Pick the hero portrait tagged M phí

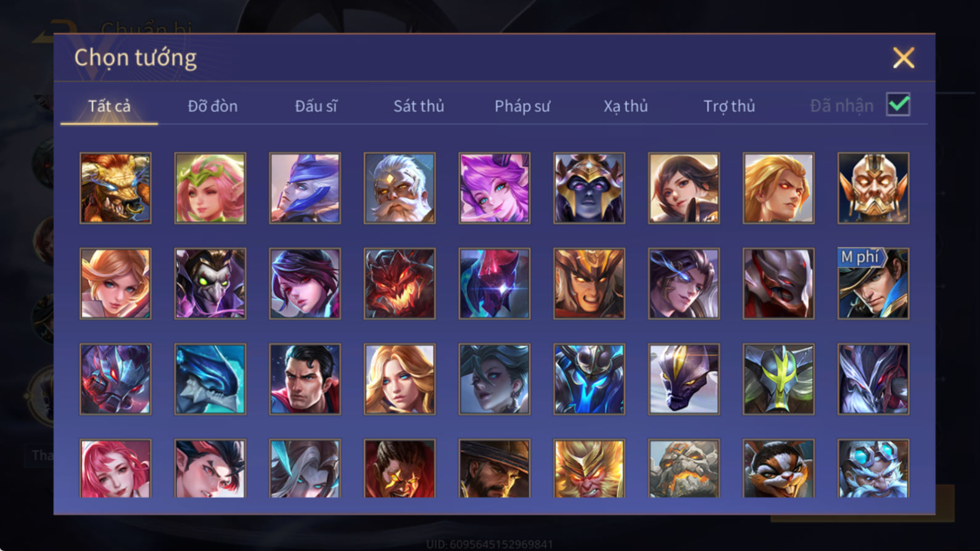(873, 284)
